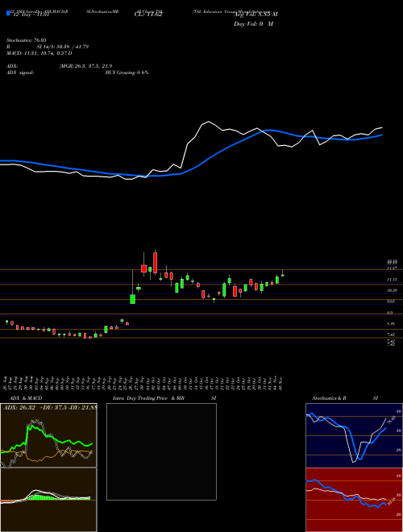Click the 'MACD: 11.31, 10.74, 0.57 D' line
403x532 pixels.
coord(39,53)
